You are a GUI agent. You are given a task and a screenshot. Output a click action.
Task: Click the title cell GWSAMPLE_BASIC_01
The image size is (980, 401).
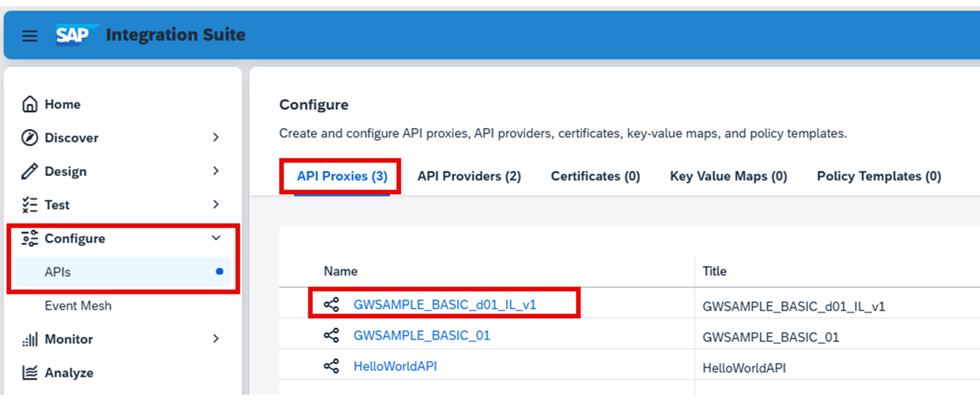(771, 337)
